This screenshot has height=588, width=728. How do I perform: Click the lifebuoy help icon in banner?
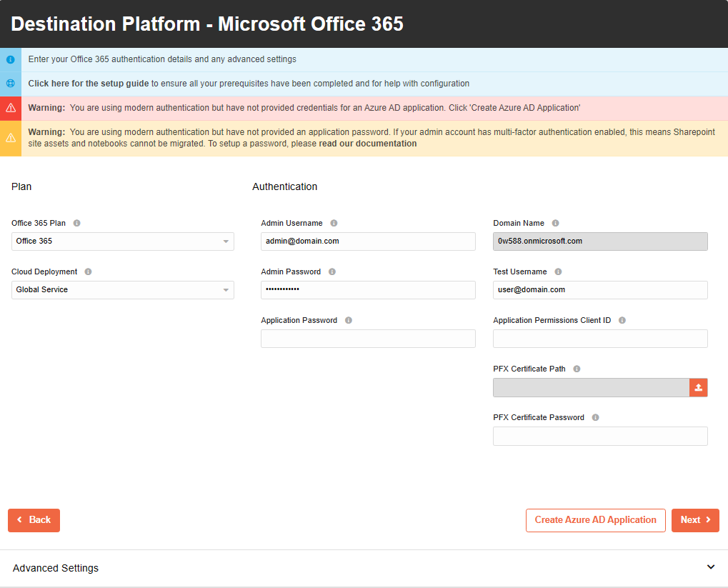[11, 84]
